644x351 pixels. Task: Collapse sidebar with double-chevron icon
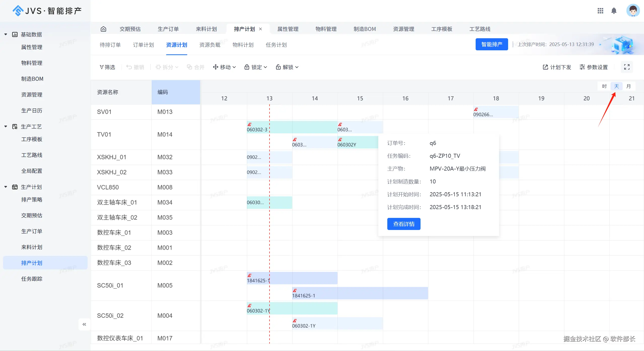pos(84,324)
